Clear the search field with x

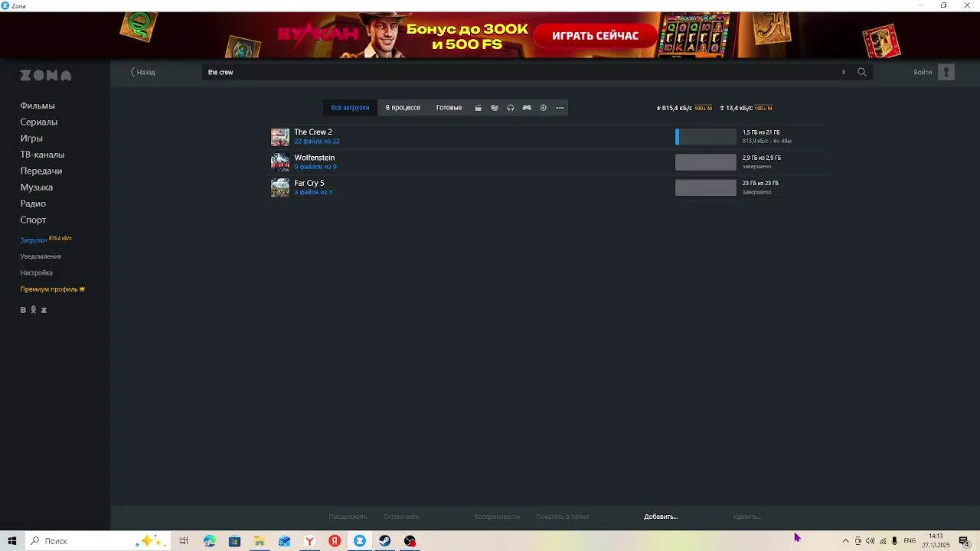pyautogui.click(x=844, y=72)
